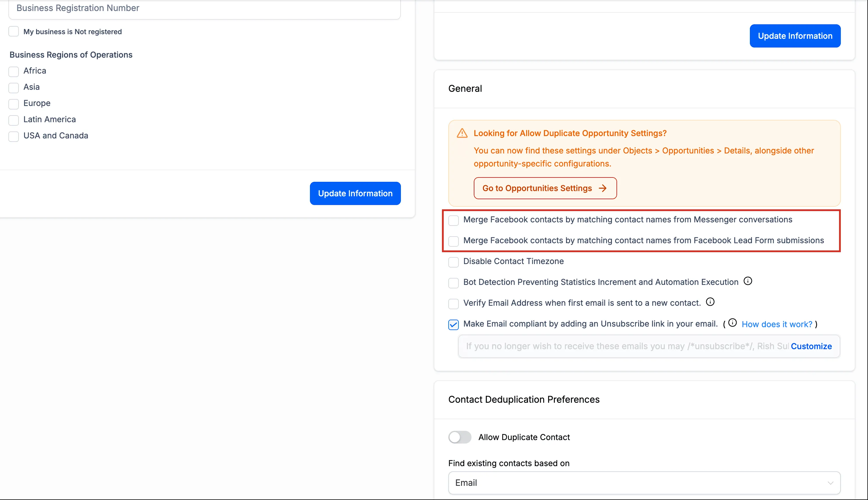This screenshot has width=868, height=500.
Task: Enable merge from Messenger conversations checkbox
Action: 454,220
